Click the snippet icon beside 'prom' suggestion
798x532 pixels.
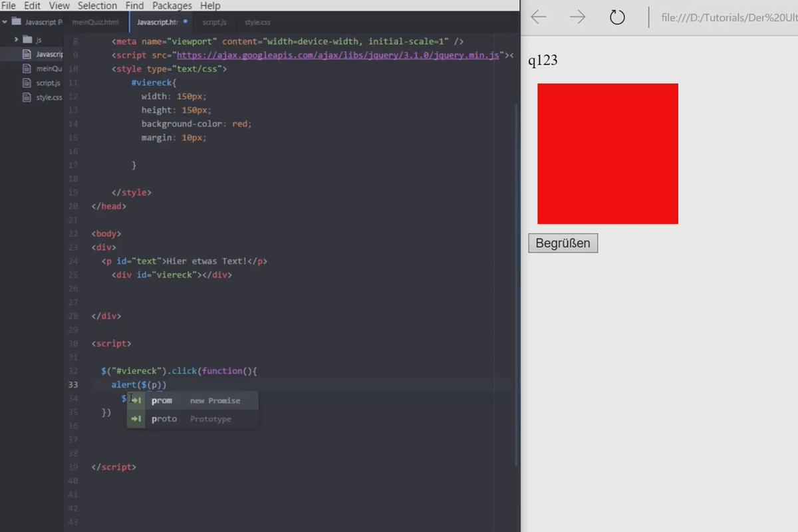pos(136,400)
